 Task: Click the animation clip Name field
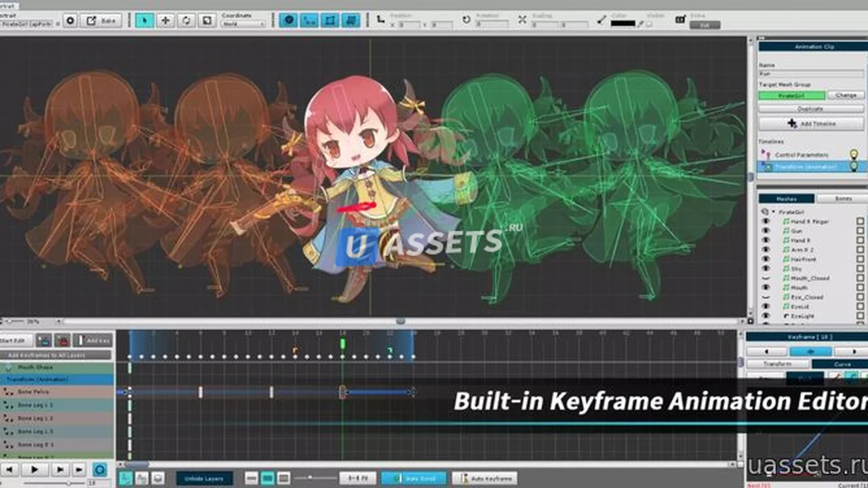click(812, 73)
